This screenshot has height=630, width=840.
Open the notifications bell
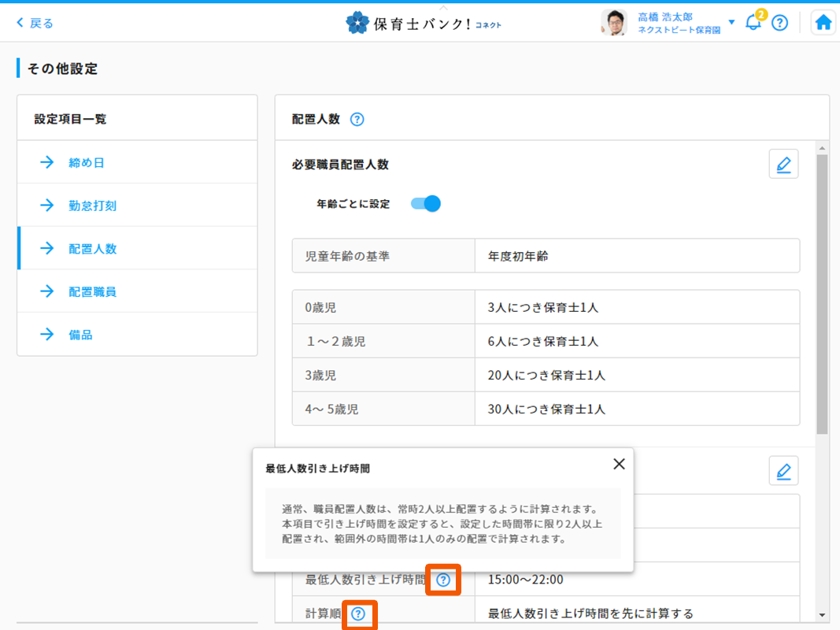click(753, 22)
